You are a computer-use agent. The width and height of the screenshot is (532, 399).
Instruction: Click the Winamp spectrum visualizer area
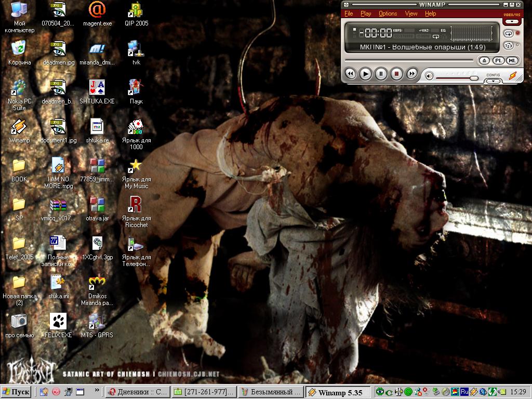click(472, 34)
